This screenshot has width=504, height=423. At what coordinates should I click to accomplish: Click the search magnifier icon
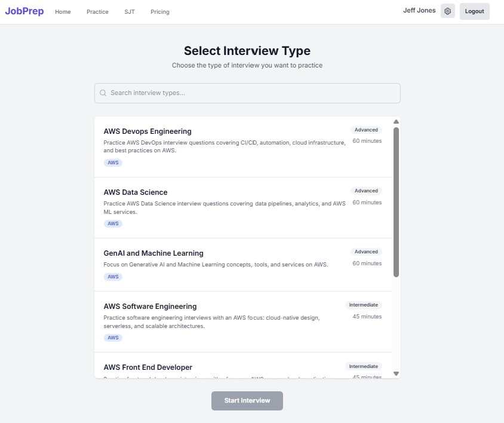[x=103, y=93]
